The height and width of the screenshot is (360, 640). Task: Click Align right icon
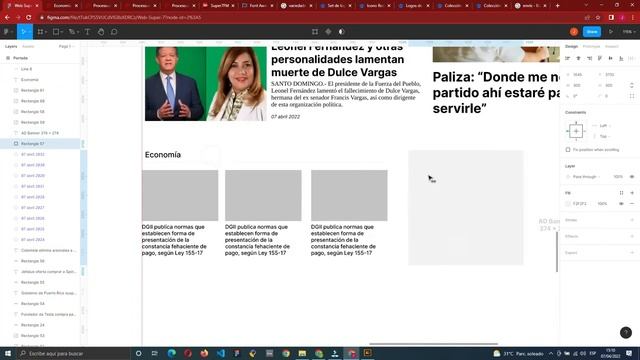[589, 58]
